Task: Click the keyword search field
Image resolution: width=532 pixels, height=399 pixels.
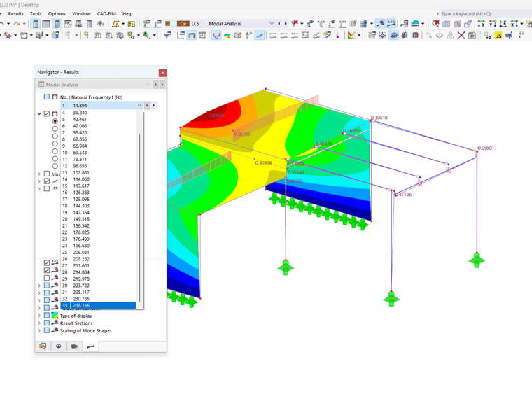Action: click(x=486, y=14)
